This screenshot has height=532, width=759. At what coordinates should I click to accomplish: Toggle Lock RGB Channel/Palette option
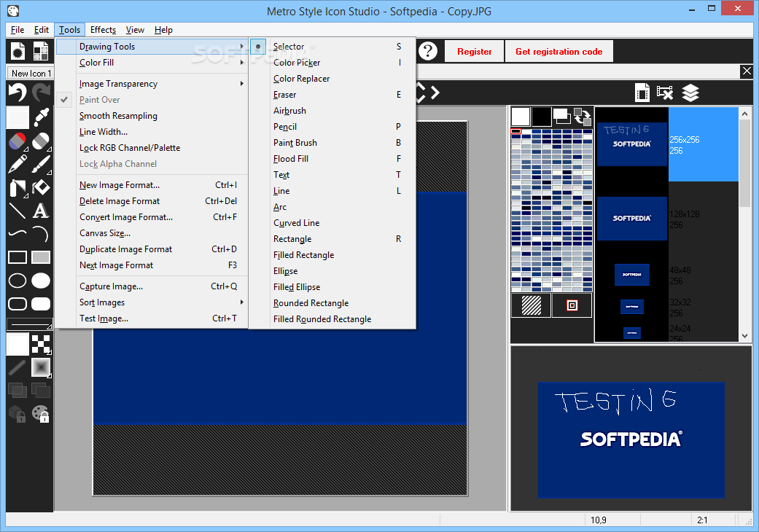tap(152, 147)
